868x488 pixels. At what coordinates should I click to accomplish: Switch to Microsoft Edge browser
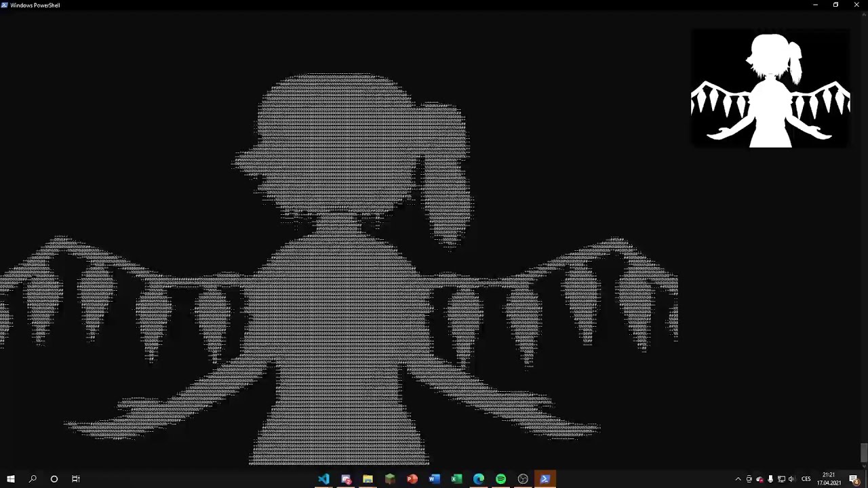(x=479, y=479)
